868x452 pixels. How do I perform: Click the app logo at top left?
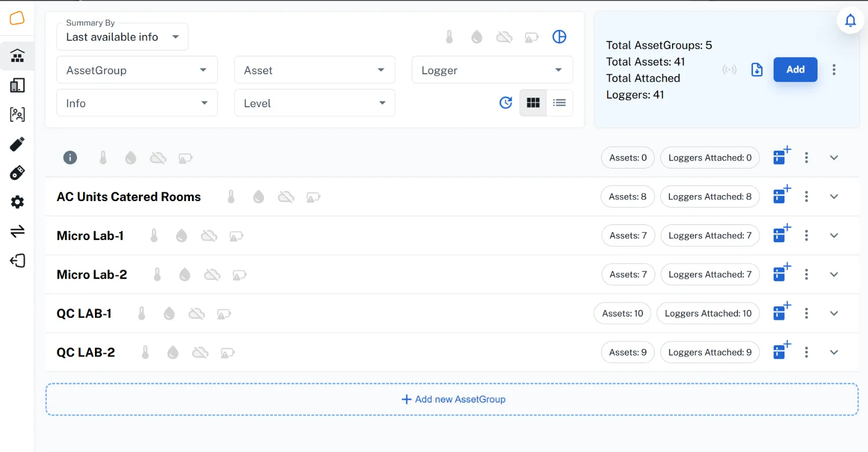tap(17, 18)
